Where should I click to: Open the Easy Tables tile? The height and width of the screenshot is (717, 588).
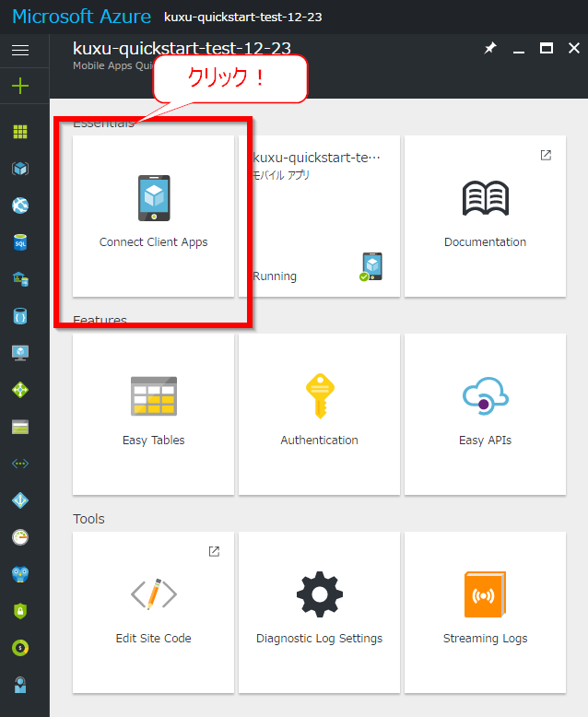[153, 415]
